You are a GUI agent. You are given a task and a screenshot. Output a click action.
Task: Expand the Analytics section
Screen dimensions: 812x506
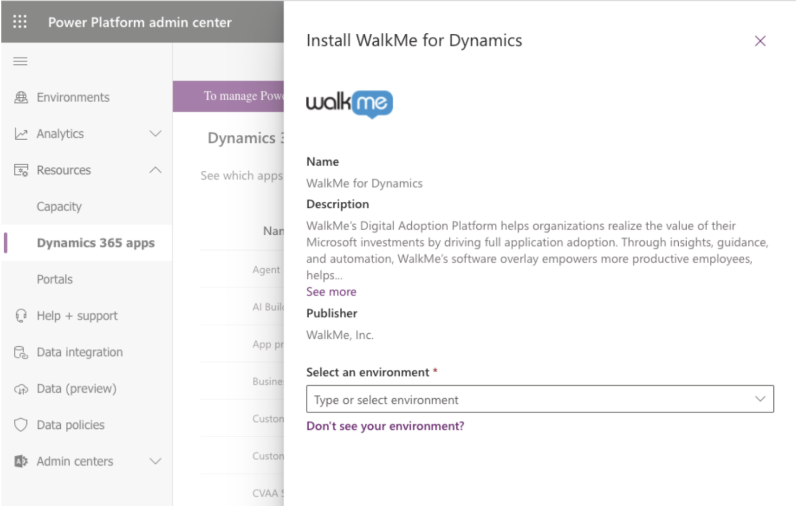pos(156,133)
